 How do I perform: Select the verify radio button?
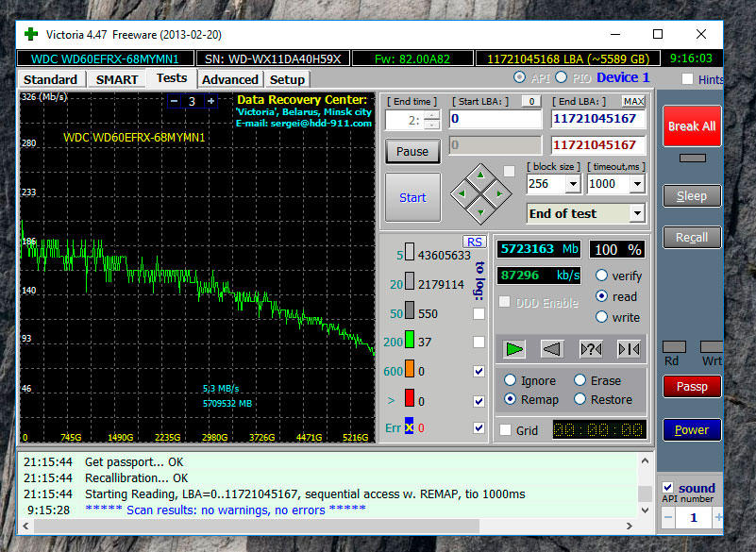point(601,276)
